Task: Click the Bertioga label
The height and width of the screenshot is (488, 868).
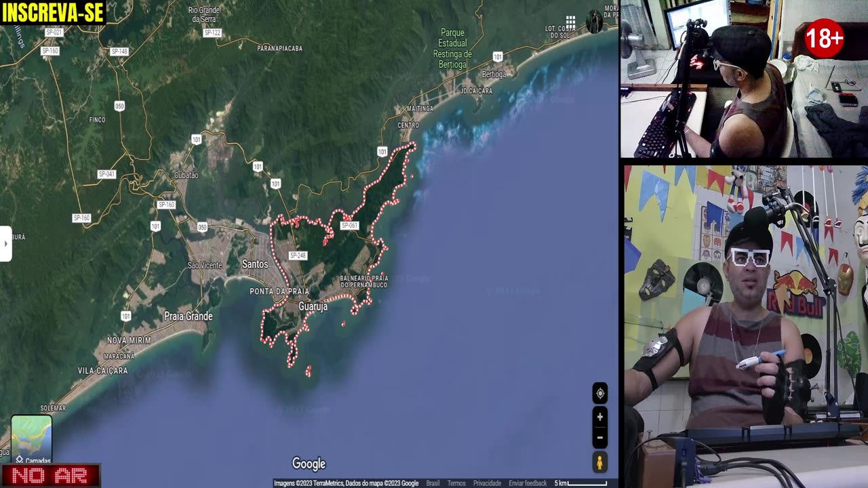Action: [x=494, y=74]
